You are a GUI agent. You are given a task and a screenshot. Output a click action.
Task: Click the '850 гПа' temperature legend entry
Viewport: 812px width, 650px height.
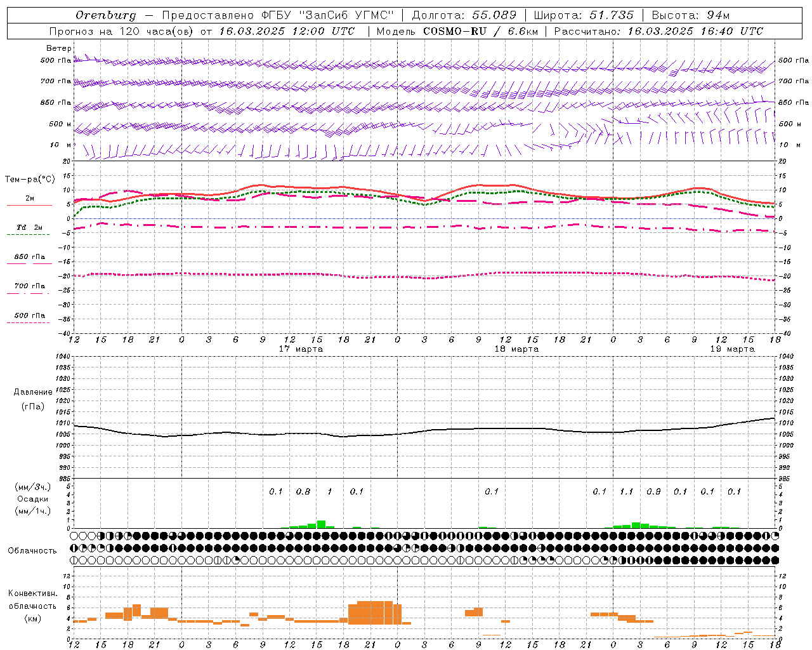tap(30, 257)
